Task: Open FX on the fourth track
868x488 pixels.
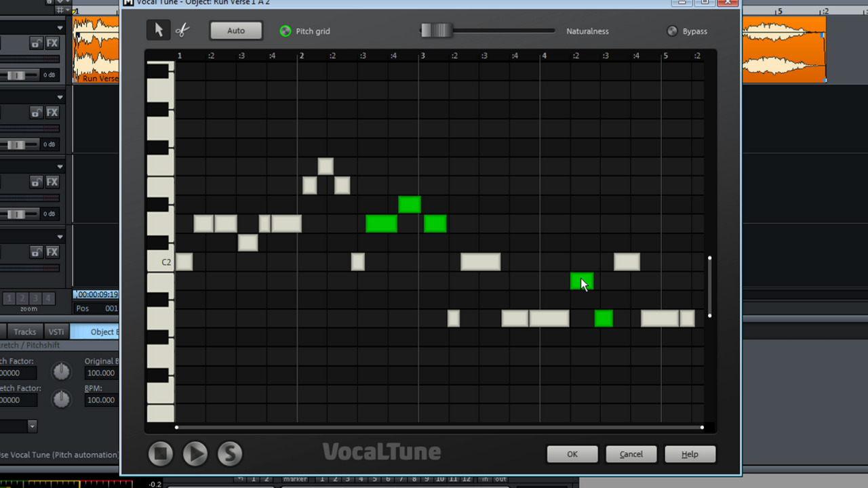Action: (x=52, y=252)
